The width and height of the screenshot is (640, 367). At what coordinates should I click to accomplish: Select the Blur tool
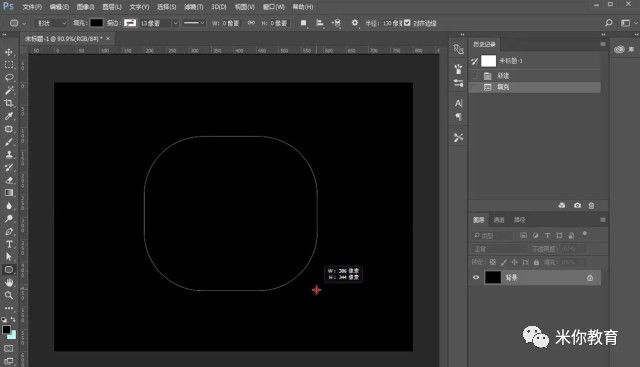click(9, 206)
